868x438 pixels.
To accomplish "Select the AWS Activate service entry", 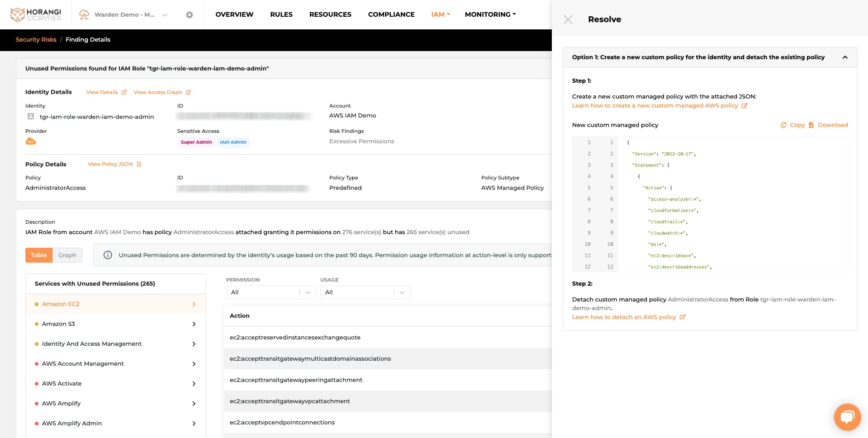I will point(116,384).
